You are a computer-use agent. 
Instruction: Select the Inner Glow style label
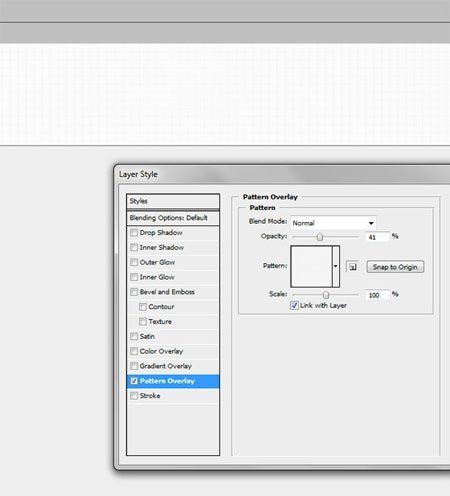(x=157, y=277)
